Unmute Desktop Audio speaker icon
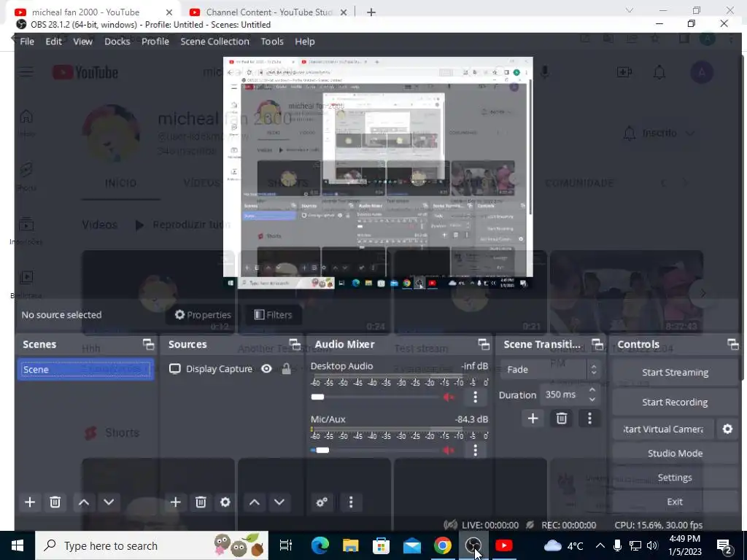The image size is (747, 560). [x=449, y=397]
